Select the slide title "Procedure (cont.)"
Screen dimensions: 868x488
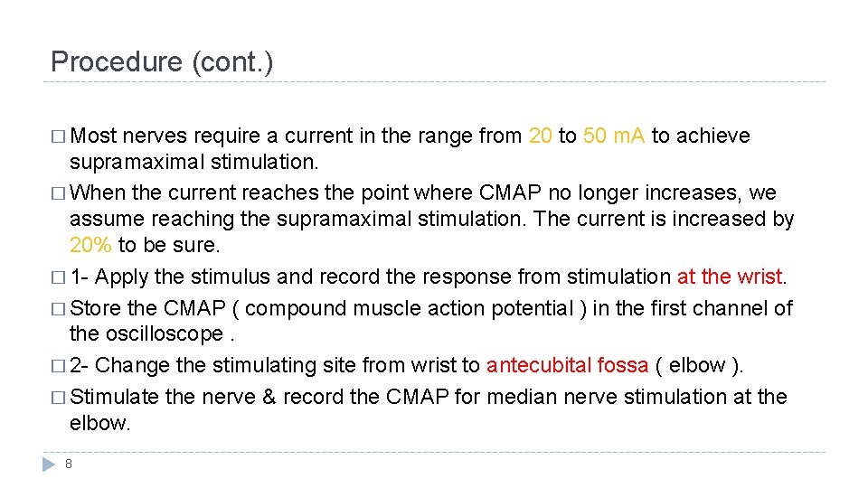click(162, 61)
